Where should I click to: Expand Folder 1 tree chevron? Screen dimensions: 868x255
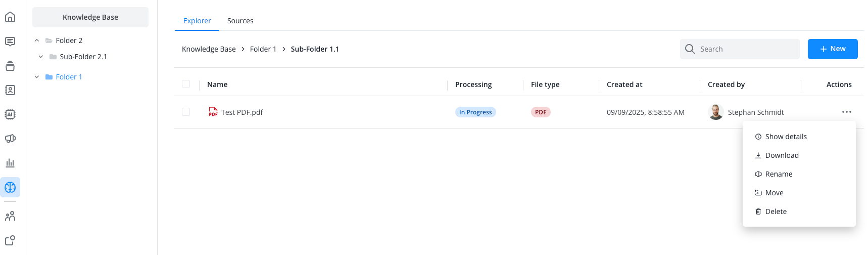point(37,77)
